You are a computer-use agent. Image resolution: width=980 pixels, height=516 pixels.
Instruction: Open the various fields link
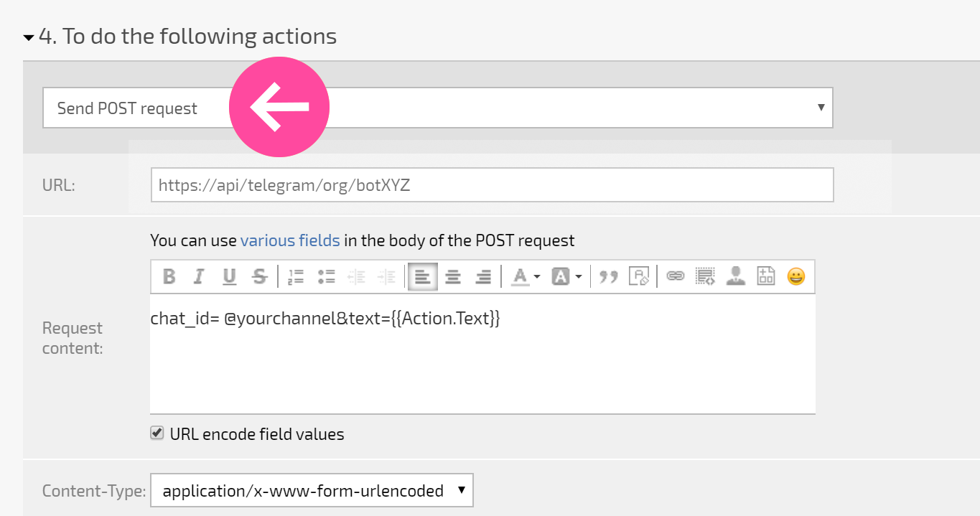point(290,240)
